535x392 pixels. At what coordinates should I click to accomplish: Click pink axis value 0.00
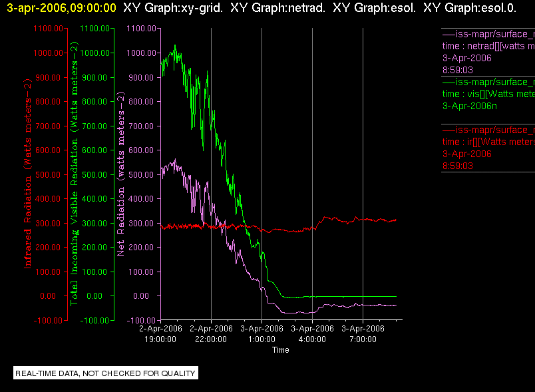(141, 296)
